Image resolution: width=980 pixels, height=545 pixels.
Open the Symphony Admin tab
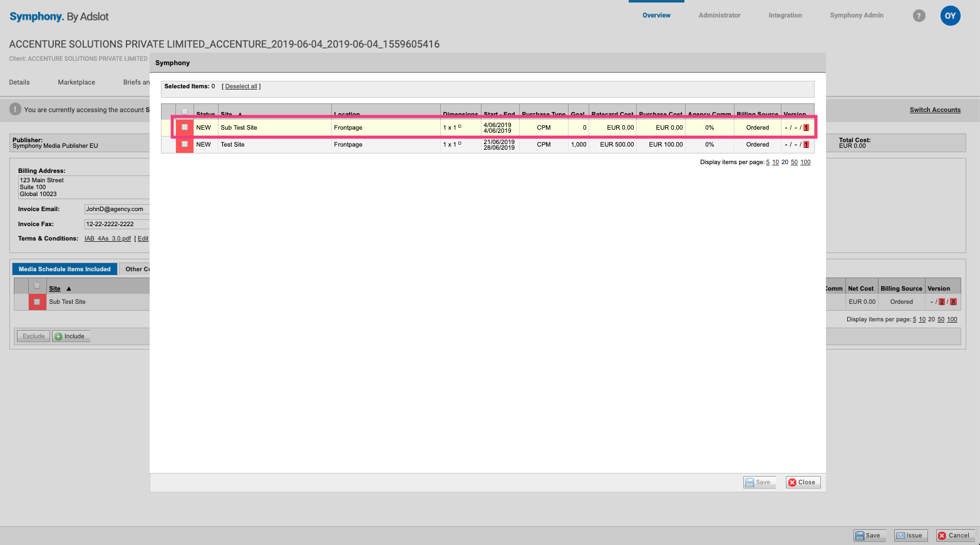pos(857,16)
